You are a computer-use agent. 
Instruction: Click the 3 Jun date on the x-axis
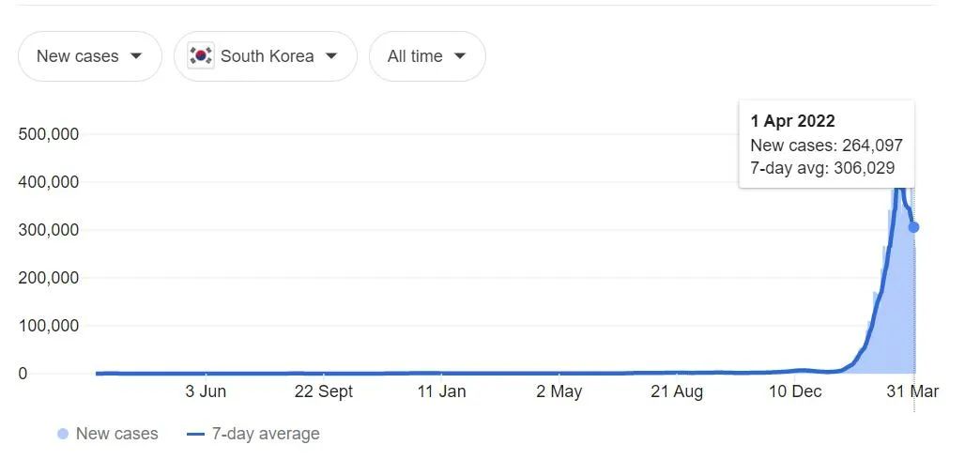pyautogui.click(x=206, y=391)
